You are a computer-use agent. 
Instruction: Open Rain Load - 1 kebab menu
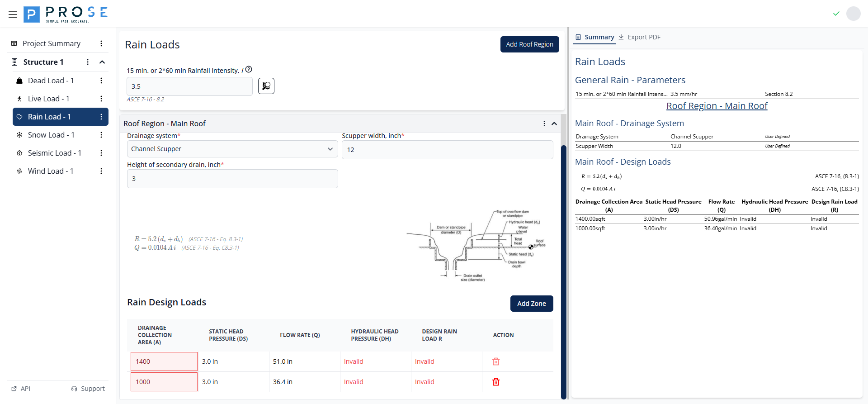point(101,117)
